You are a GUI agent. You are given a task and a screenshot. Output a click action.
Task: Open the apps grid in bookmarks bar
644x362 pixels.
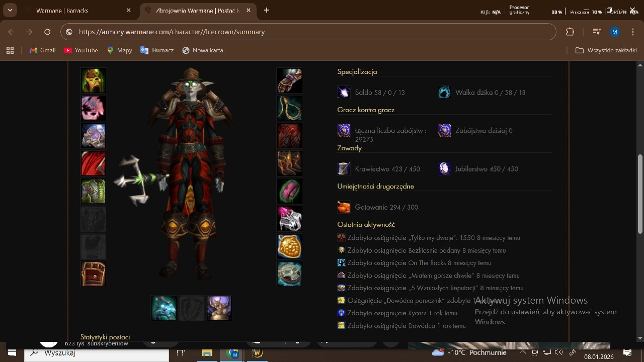(x=10, y=50)
